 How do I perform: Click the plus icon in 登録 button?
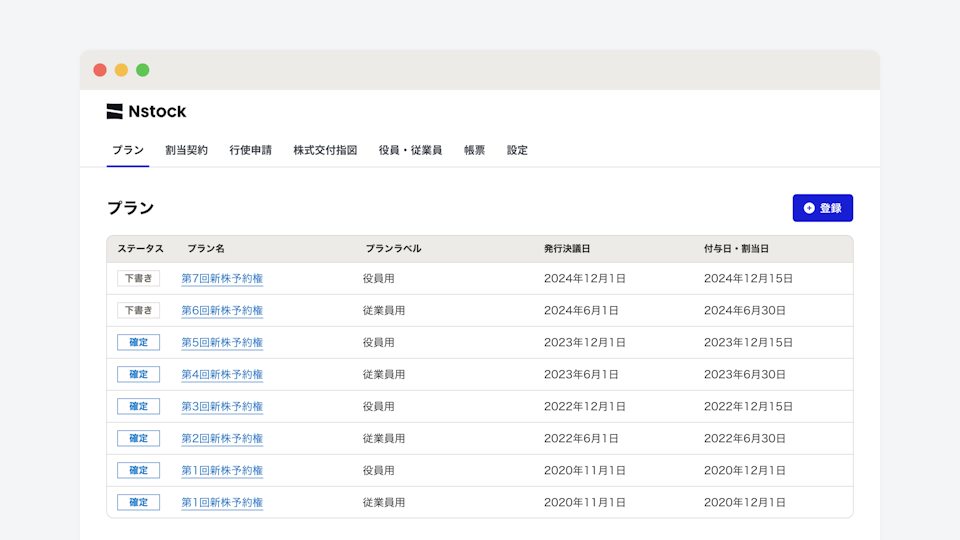[809, 208]
